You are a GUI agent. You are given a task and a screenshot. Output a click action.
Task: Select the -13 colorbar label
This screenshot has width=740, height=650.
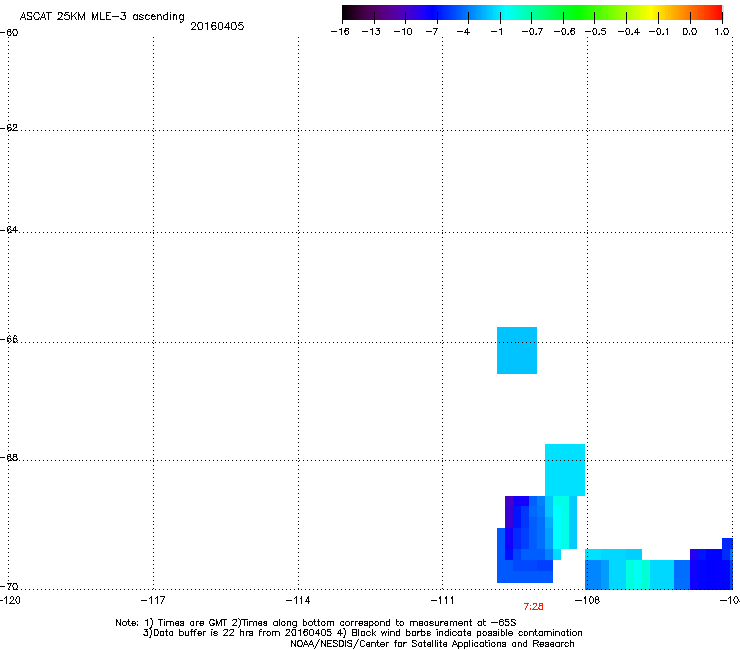(371, 32)
